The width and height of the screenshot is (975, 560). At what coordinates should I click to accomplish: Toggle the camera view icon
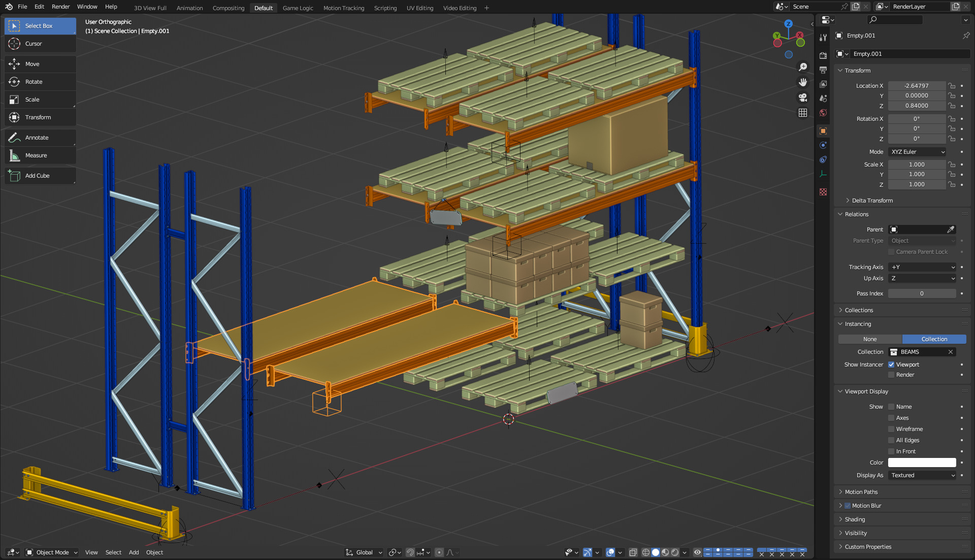(803, 97)
